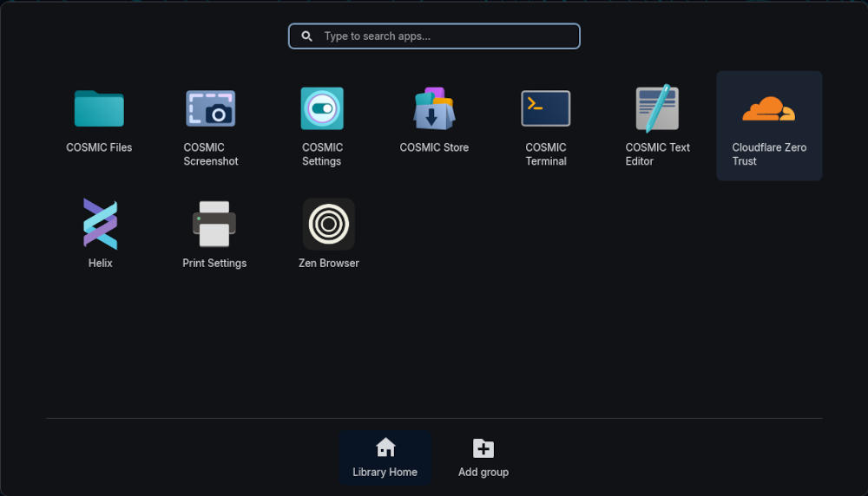Click the "COSMIC Text Editor" text label
Screen dimensions: 868x496
pyautogui.click(x=657, y=154)
